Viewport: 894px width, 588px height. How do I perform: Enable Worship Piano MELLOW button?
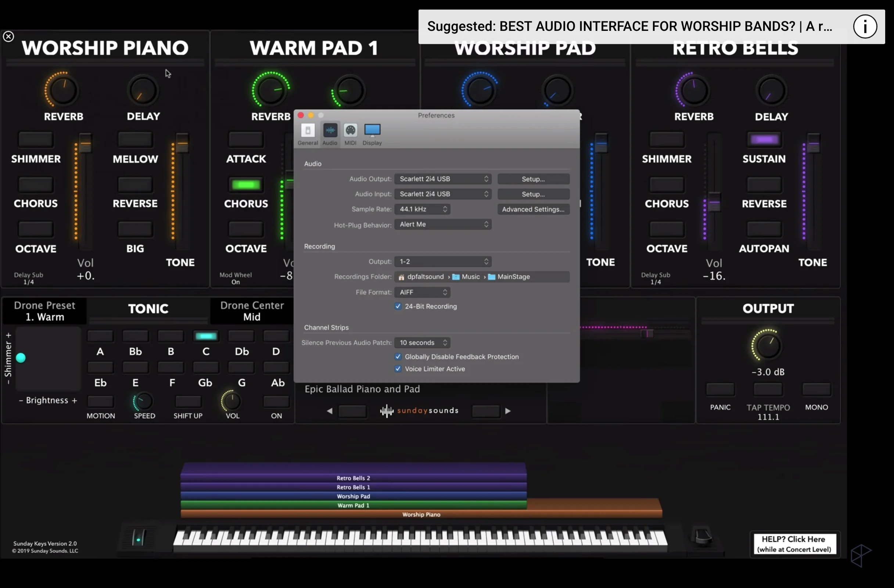135,139
